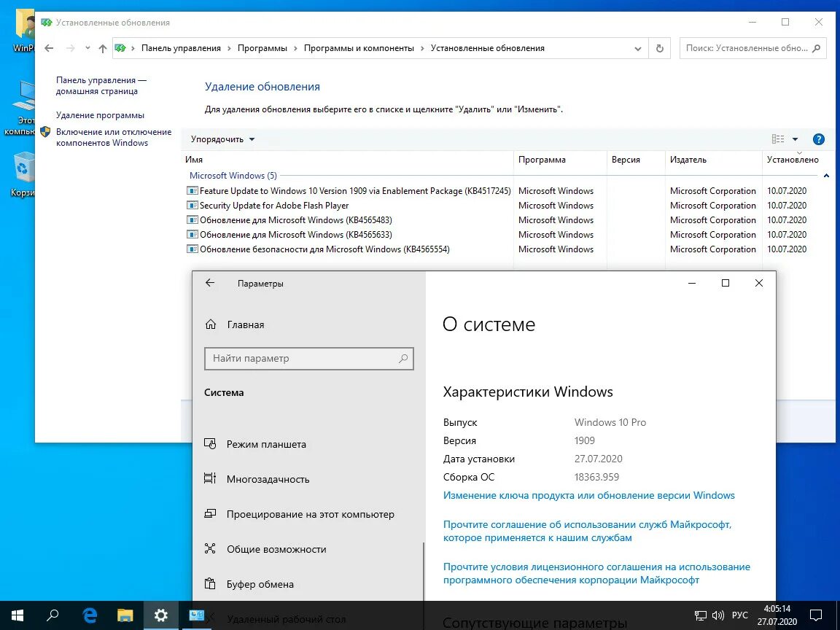840x630 pixels.
Task: Click the Find a setting search box
Action: 309,359
